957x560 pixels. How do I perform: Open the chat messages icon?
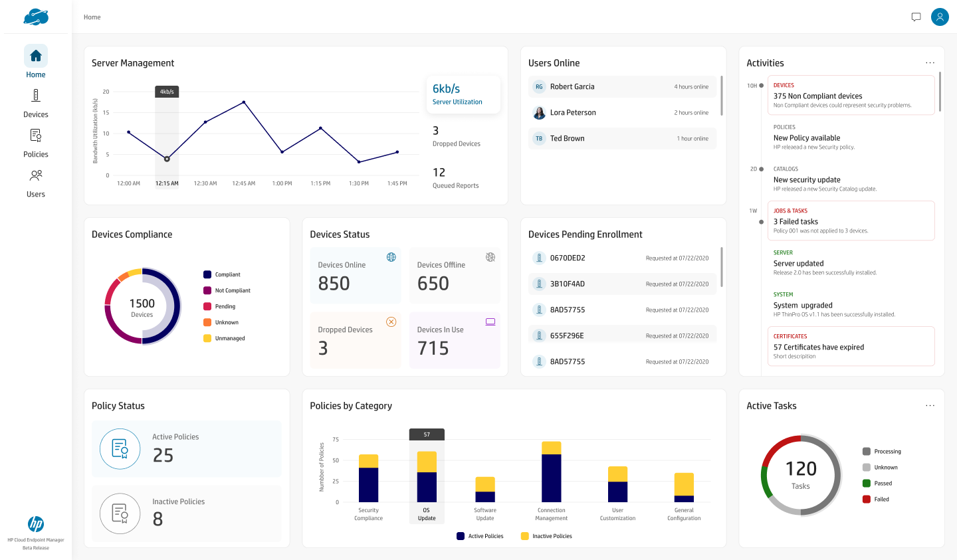[916, 17]
